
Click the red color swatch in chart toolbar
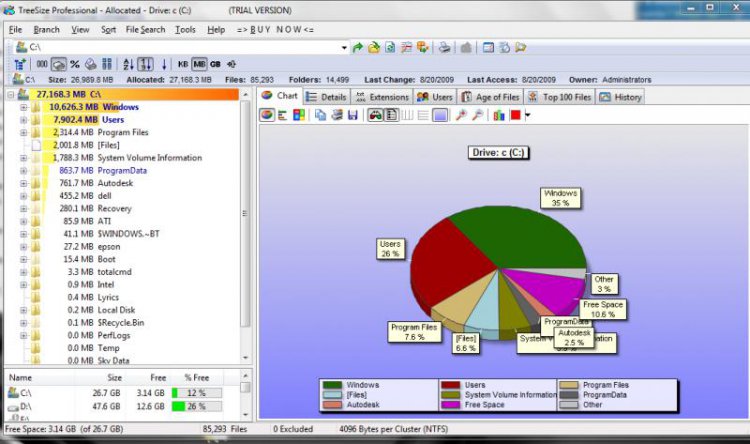[516, 115]
